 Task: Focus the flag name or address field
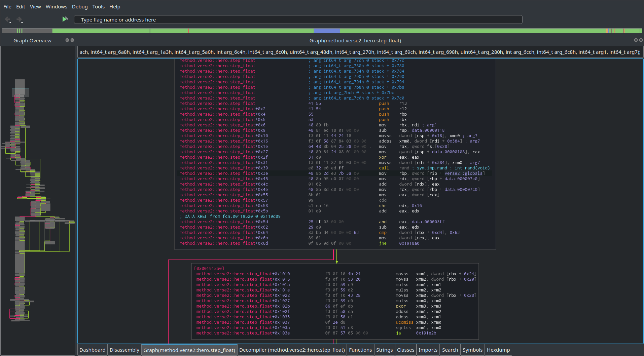pos(298,19)
